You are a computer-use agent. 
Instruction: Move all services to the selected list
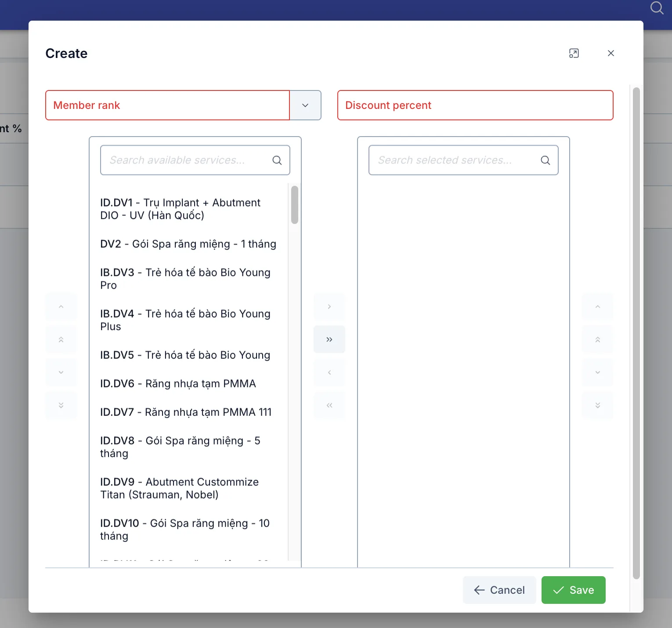329,339
